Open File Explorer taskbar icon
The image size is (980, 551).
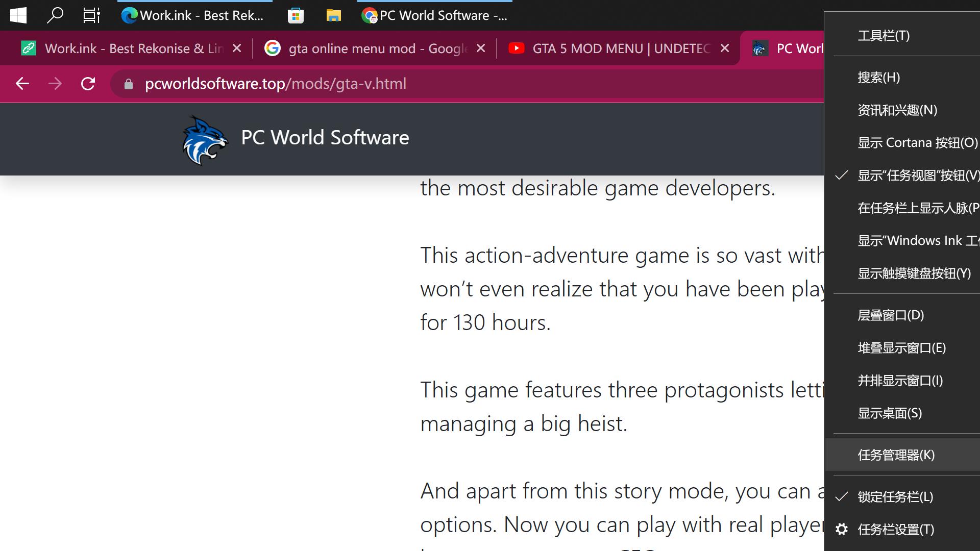click(x=333, y=16)
